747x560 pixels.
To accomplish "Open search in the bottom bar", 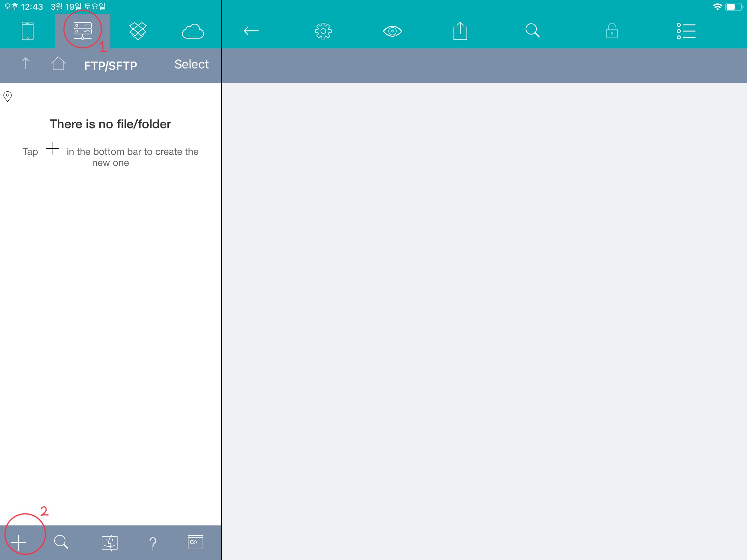I will (x=61, y=542).
